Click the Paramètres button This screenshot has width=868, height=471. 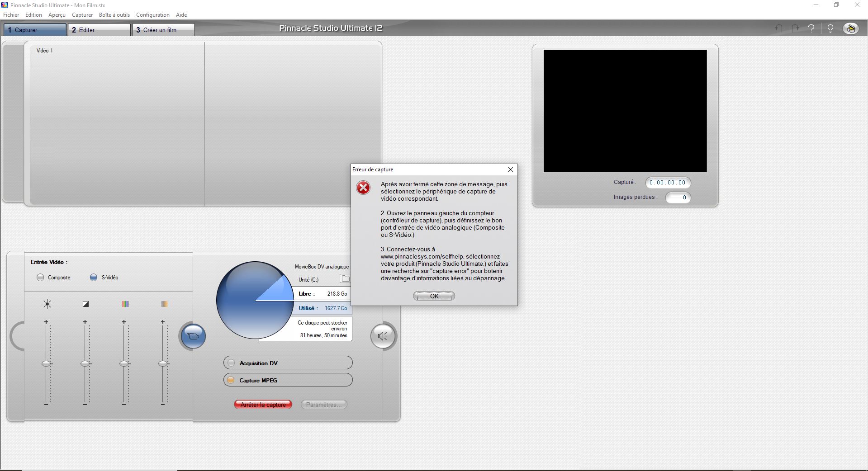point(324,405)
